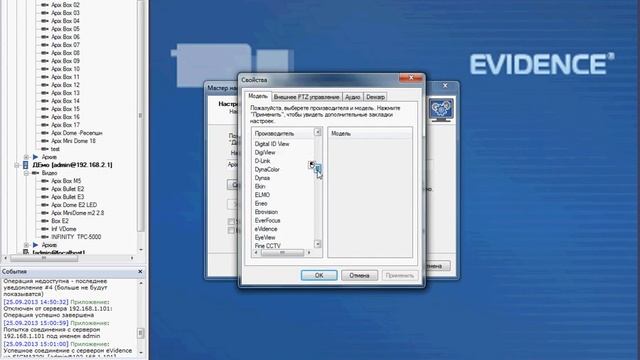The image size is (640, 360).
Task: Expand the lower Архив tree node
Action: pos(26,245)
